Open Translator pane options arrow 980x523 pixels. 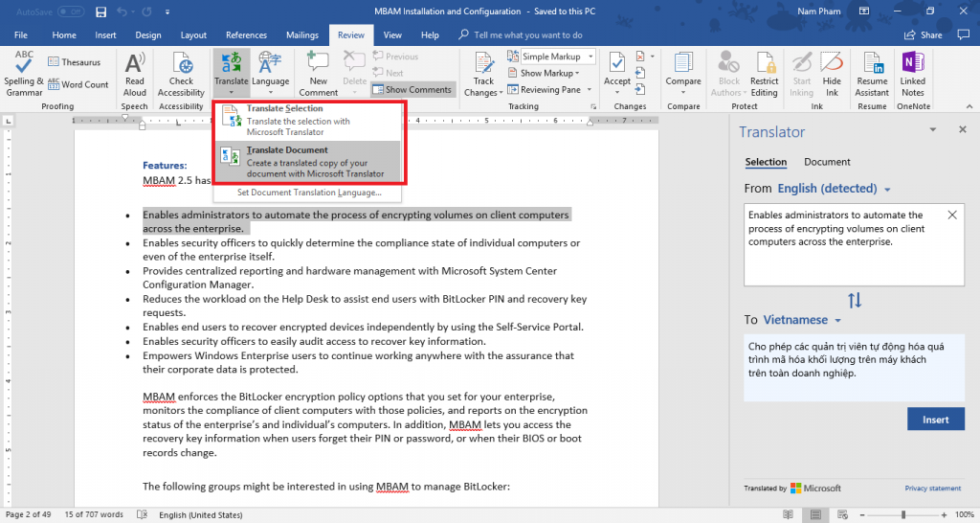coord(932,129)
